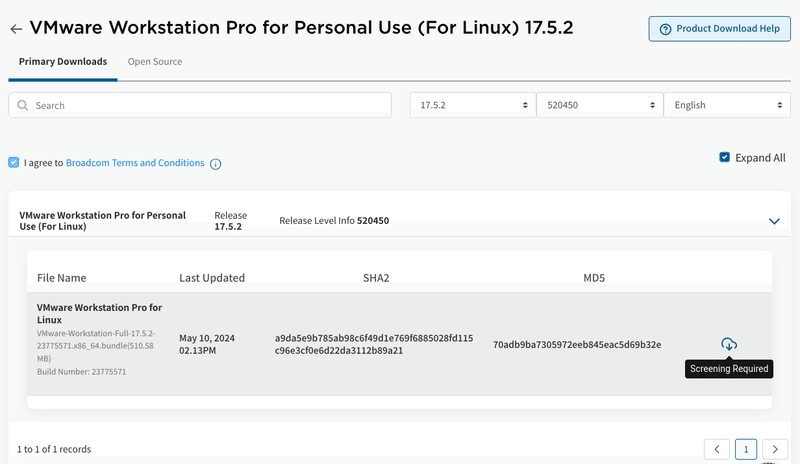
Task: Focus the Search input field
Action: 200,105
